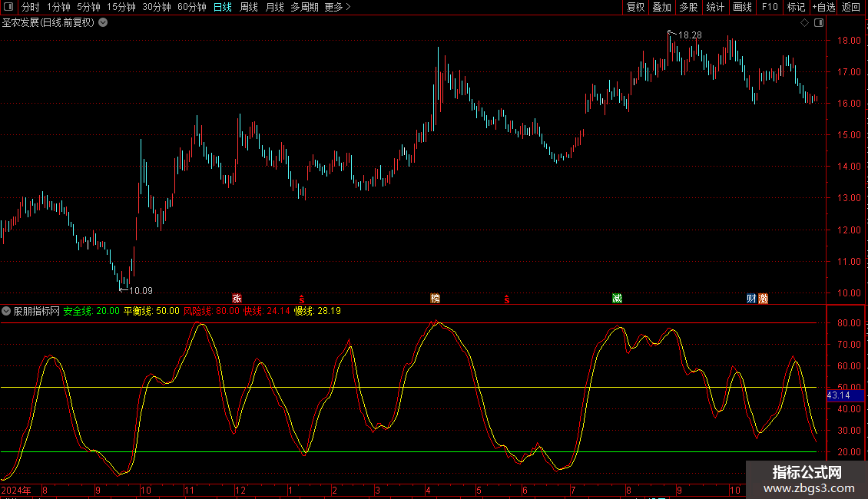
Task: Toggle the left side panel icon
Action: pos(8,7)
